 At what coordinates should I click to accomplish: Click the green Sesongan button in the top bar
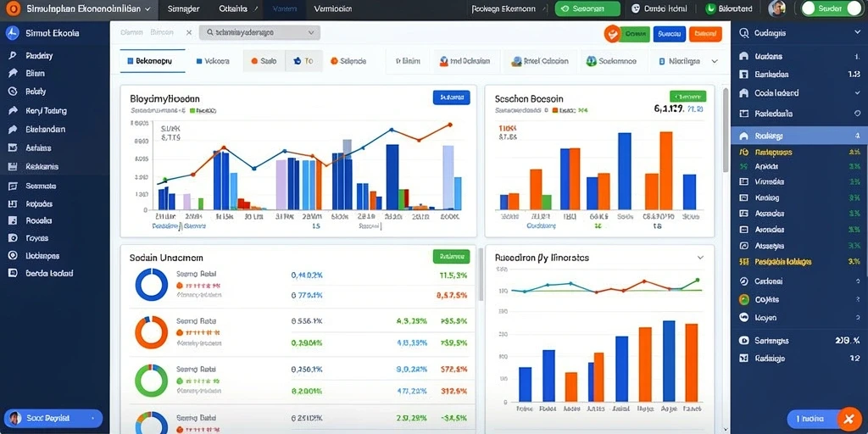(x=587, y=8)
